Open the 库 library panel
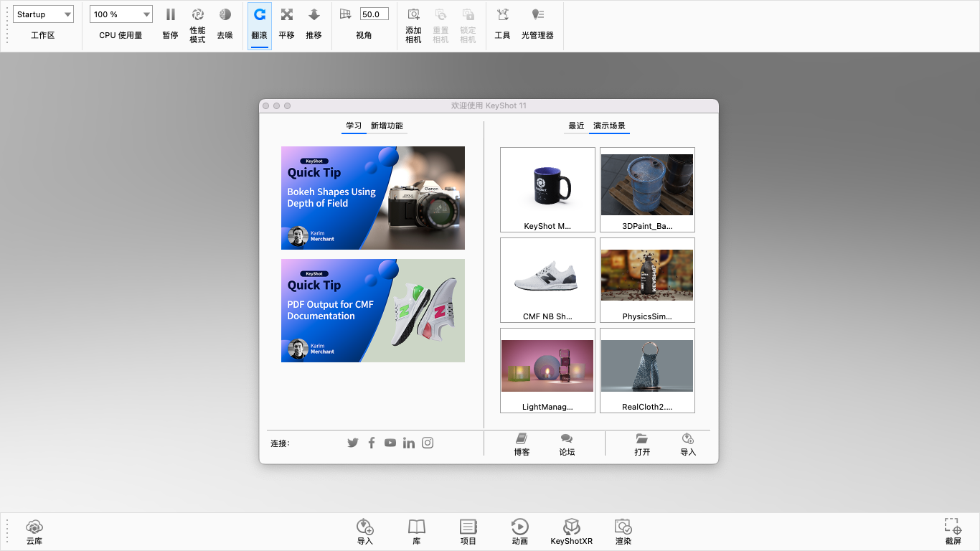 (417, 531)
